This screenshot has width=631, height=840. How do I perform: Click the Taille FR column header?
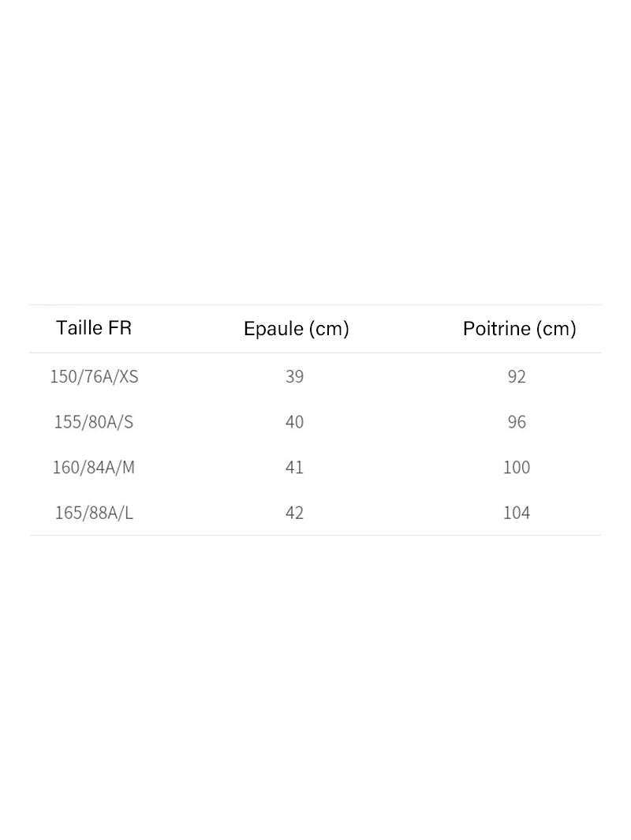click(94, 328)
